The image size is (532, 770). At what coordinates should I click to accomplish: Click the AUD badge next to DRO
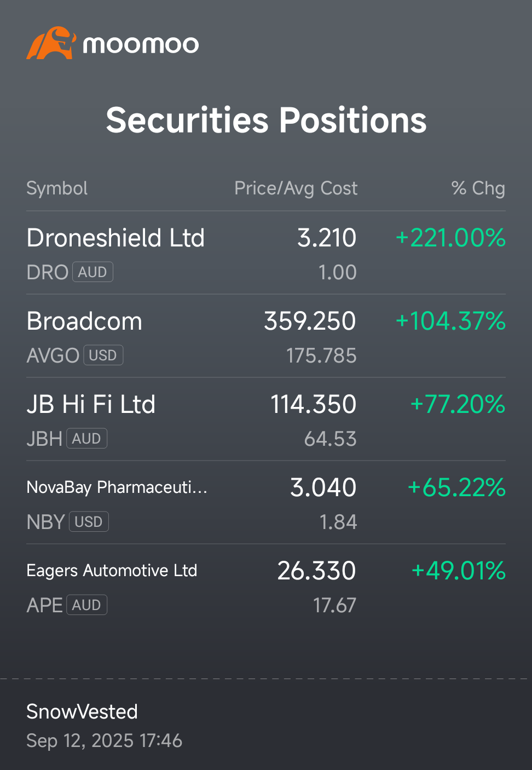[x=92, y=272]
